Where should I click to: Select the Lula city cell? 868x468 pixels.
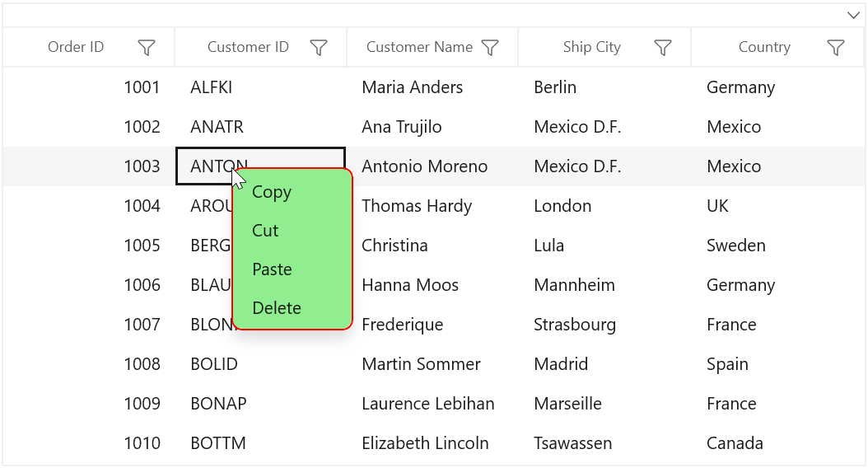coord(604,246)
